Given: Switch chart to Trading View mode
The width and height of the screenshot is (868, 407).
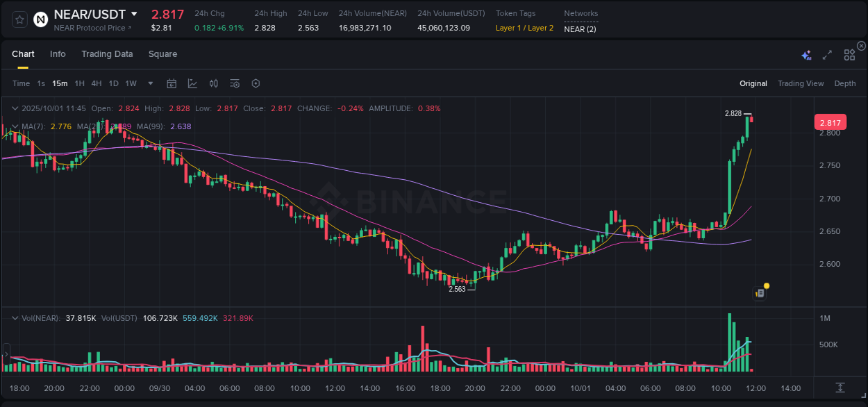Looking at the screenshot, I should click(x=800, y=83).
